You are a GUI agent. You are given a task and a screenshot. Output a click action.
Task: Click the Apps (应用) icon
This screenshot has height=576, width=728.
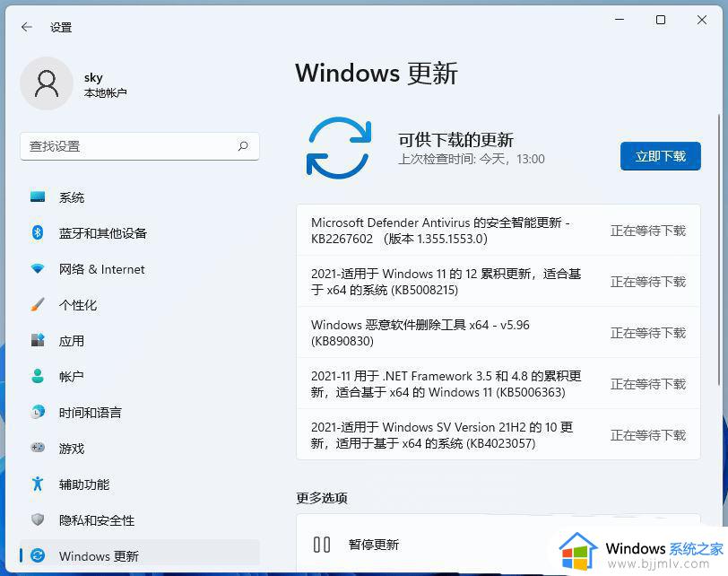click(38, 341)
